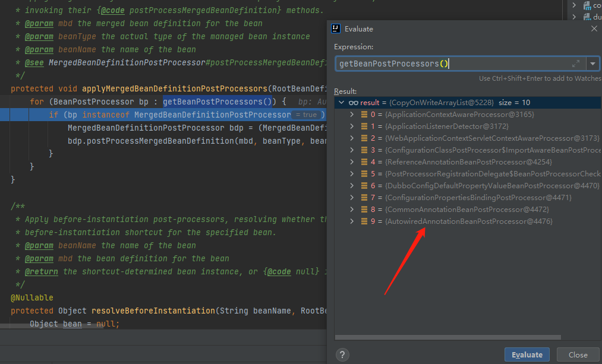This screenshot has width=602, height=364.
Task: Click list element icon of item 0
Action: 364,114
